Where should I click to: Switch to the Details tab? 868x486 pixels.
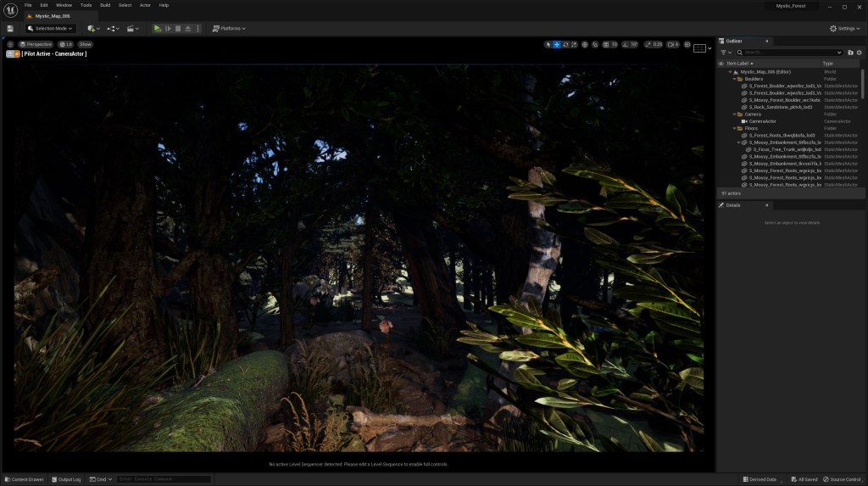pyautogui.click(x=733, y=205)
